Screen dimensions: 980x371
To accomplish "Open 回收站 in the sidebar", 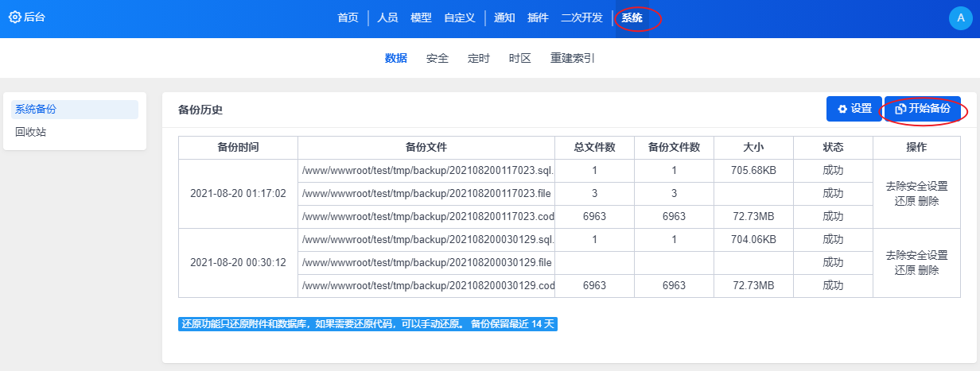I will pos(31,132).
